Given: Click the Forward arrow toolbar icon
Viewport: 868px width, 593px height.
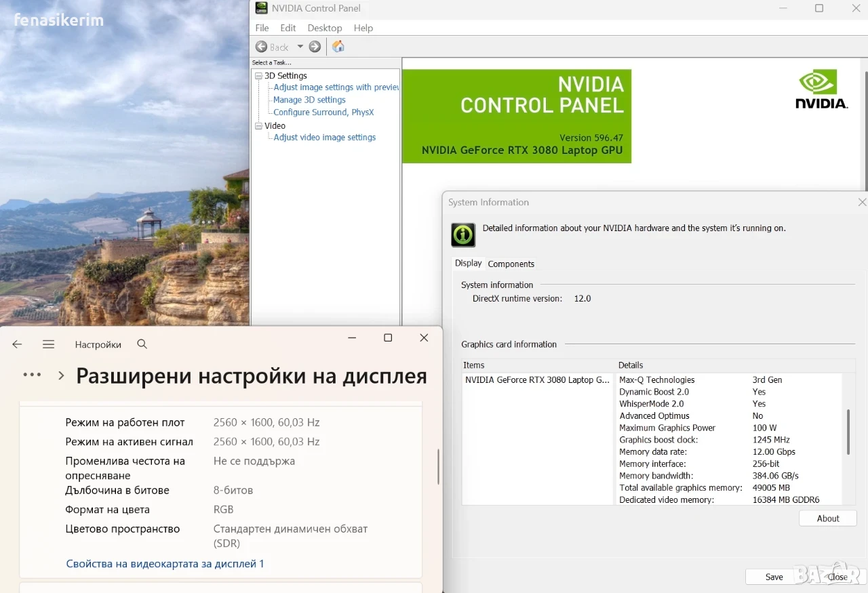Looking at the screenshot, I should (315, 47).
